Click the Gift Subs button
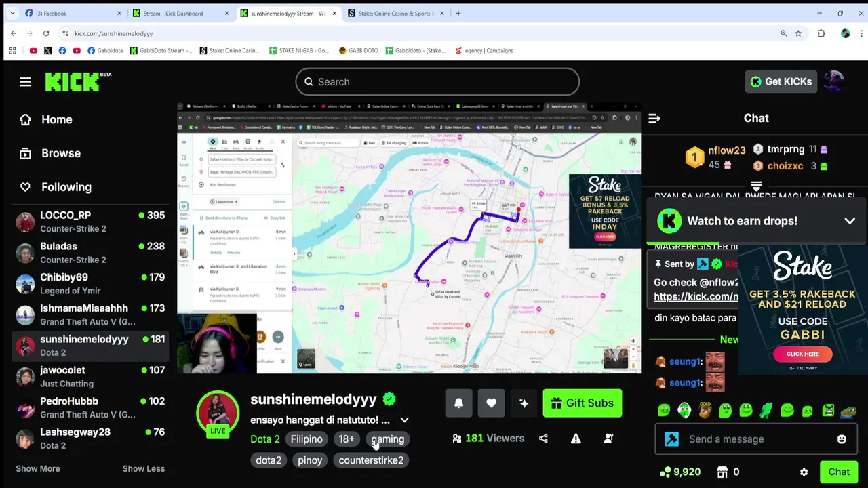This screenshot has height=488, width=868. 583,403
